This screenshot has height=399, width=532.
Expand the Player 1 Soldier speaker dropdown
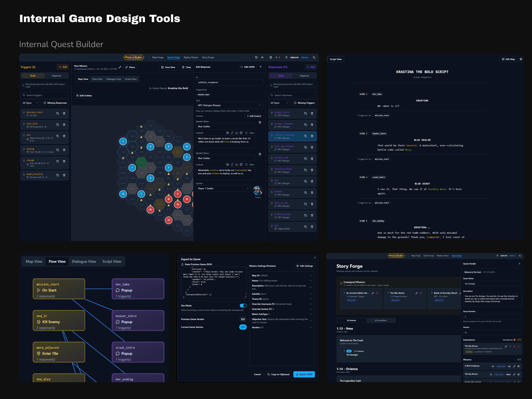pyautogui.click(x=223, y=189)
